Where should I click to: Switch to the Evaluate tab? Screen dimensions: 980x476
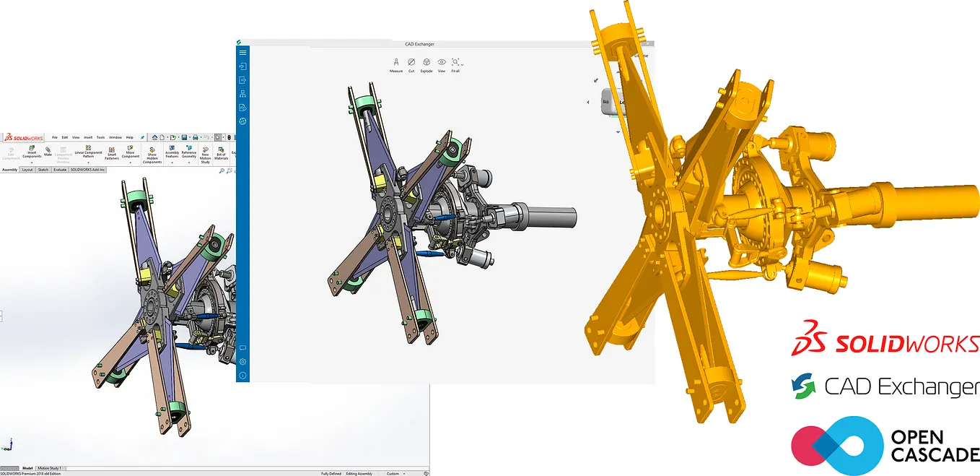point(60,170)
